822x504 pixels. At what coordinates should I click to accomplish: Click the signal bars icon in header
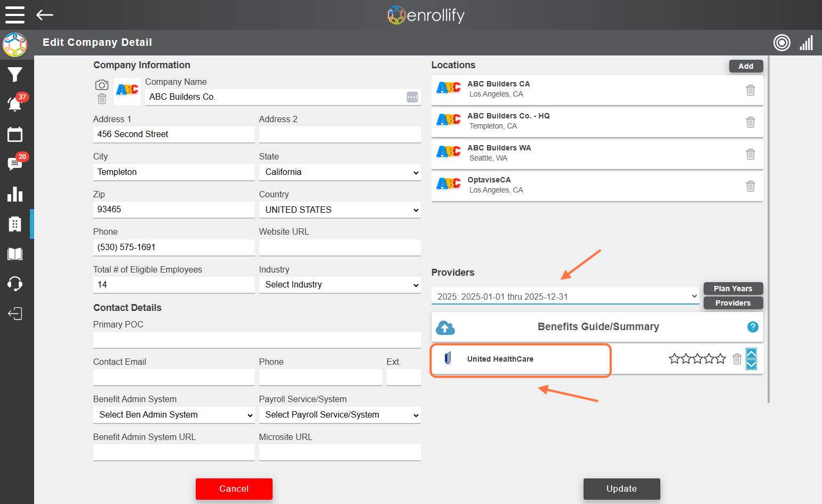807,43
